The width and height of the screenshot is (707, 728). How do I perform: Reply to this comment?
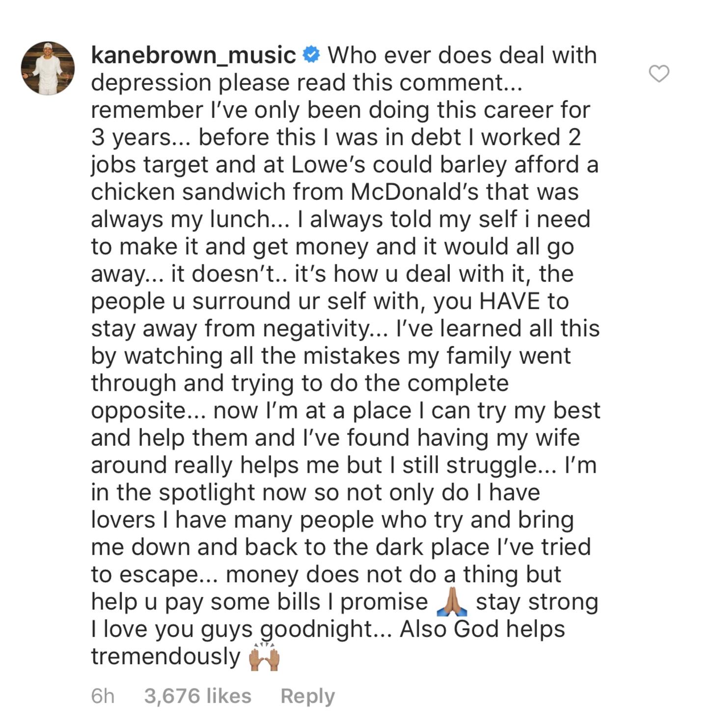pyautogui.click(x=307, y=696)
